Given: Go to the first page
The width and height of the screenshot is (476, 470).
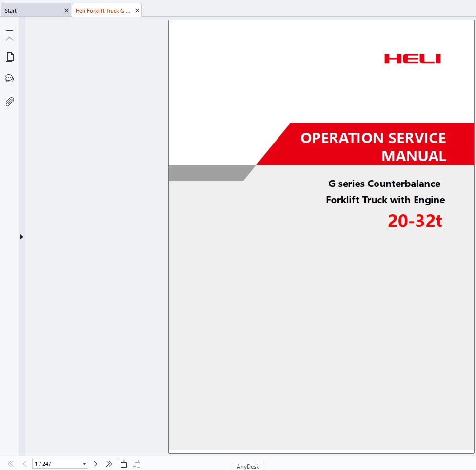Looking at the screenshot, I should tap(11, 464).
